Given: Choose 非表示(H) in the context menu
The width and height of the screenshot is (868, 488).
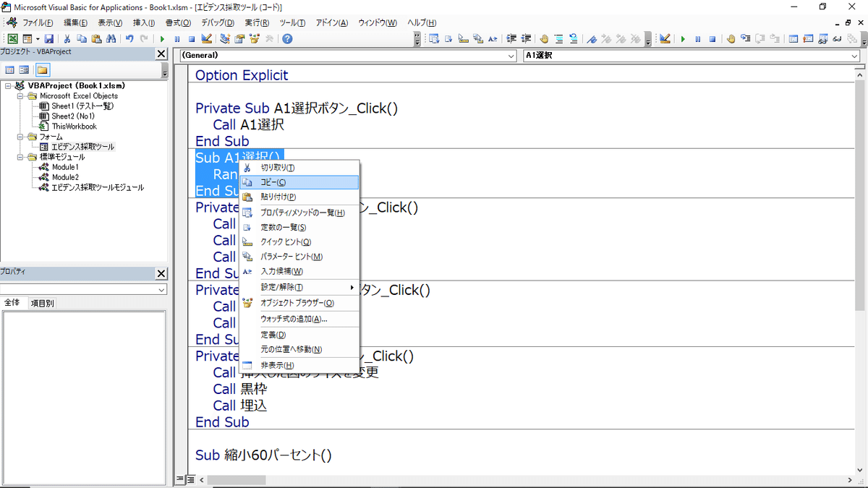Looking at the screenshot, I should coord(299,365).
